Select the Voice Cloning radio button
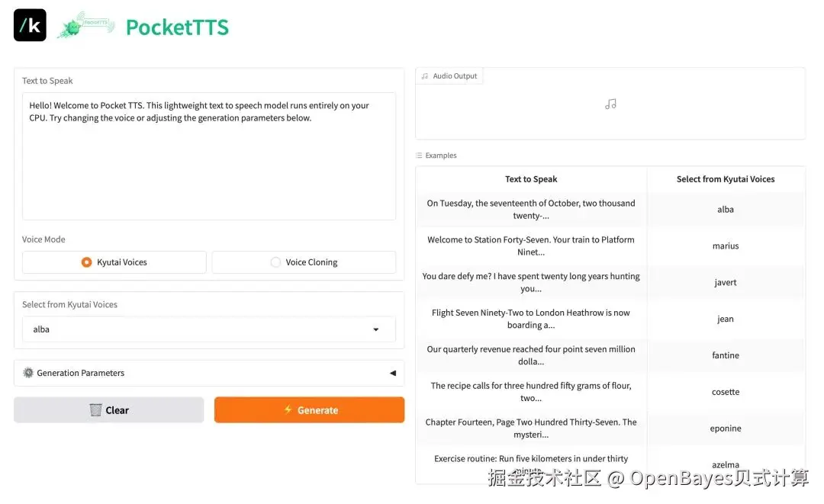Screen dimensions: 824x504 point(275,262)
